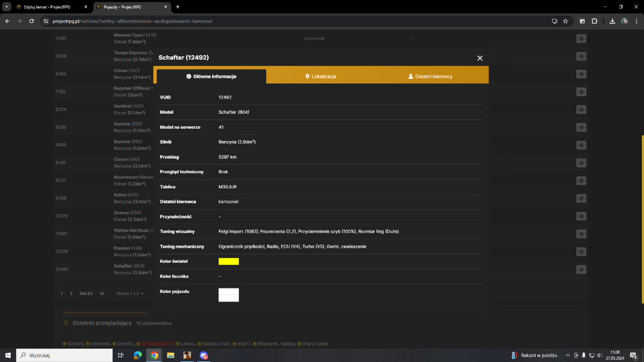Show details for vehicle 5486 eye icon
644x362 pixels.
[581, 74]
